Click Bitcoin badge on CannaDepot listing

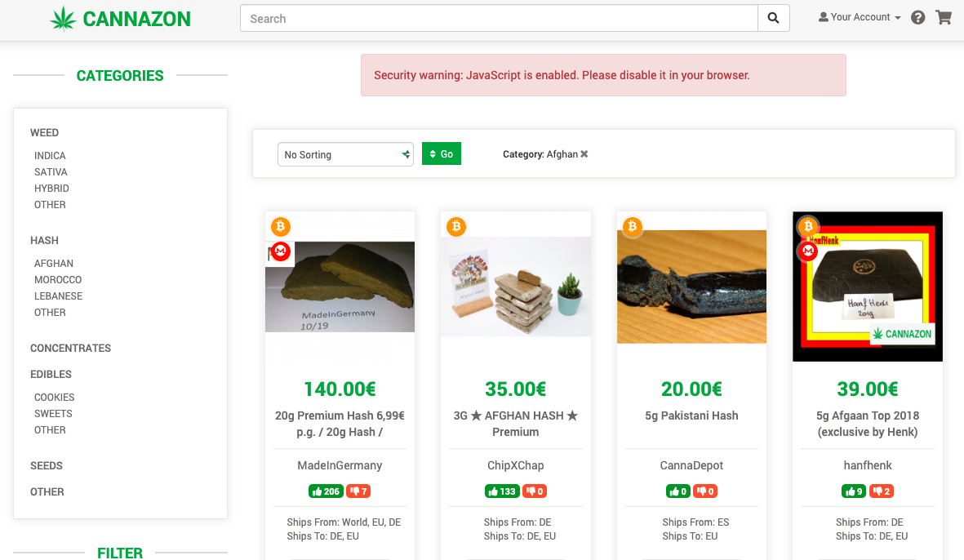(632, 226)
